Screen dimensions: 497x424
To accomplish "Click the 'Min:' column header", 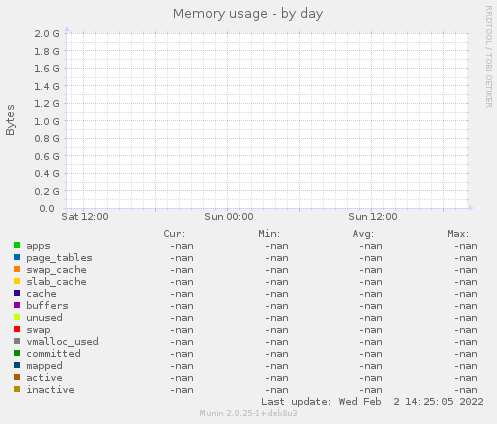I will pyautogui.click(x=269, y=234).
